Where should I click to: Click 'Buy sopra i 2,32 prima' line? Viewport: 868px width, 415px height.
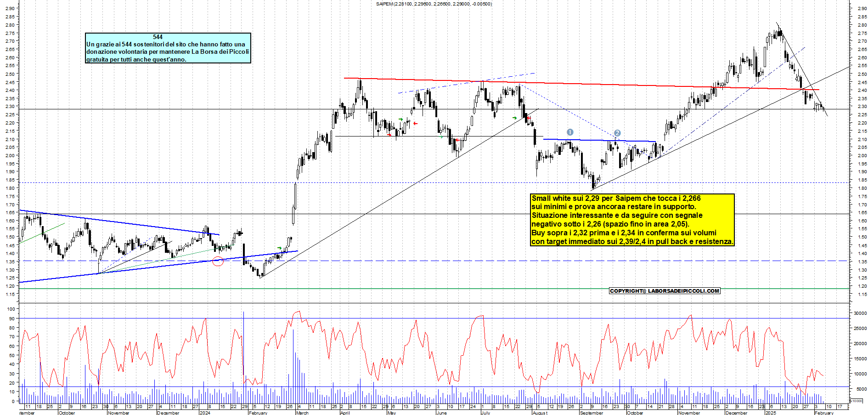click(624, 233)
